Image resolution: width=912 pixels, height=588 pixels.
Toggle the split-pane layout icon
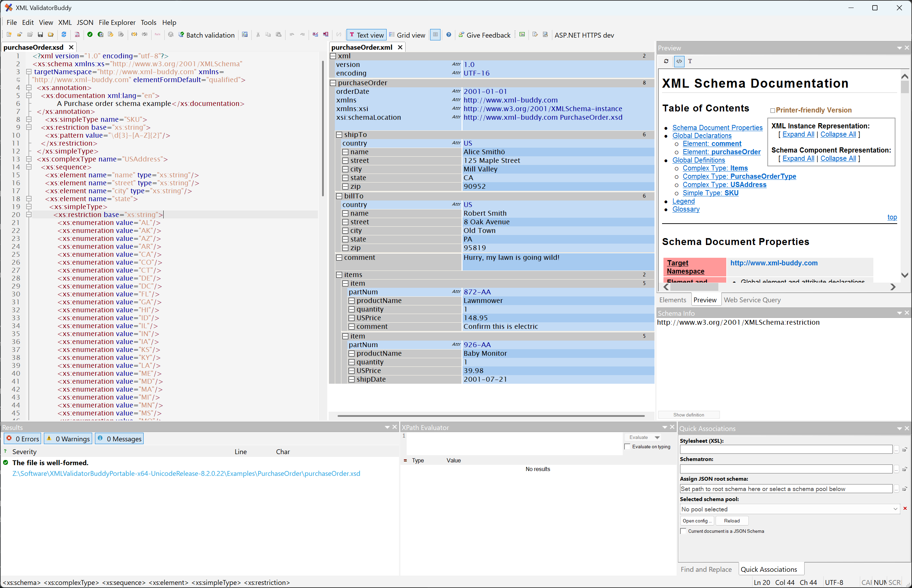(x=435, y=35)
